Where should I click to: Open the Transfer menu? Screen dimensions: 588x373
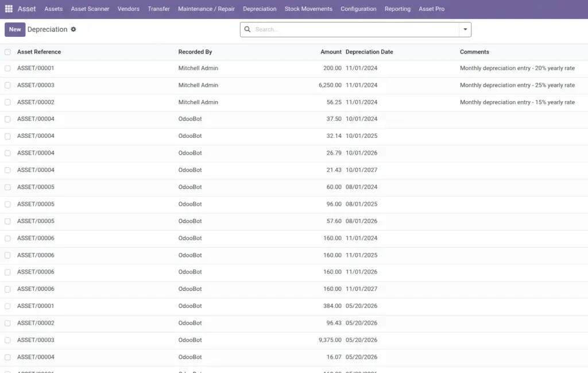click(158, 9)
